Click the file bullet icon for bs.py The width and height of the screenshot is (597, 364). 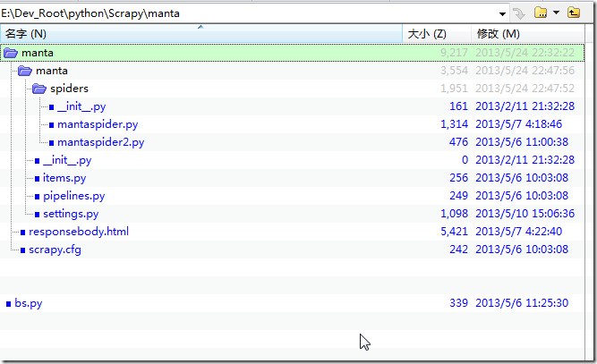(x=8, y=304)
